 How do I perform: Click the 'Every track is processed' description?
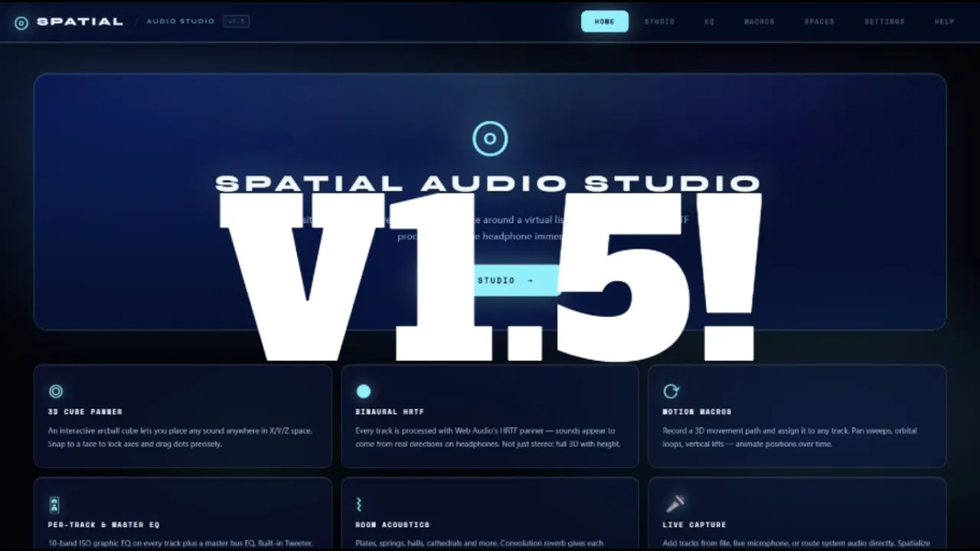488,437
